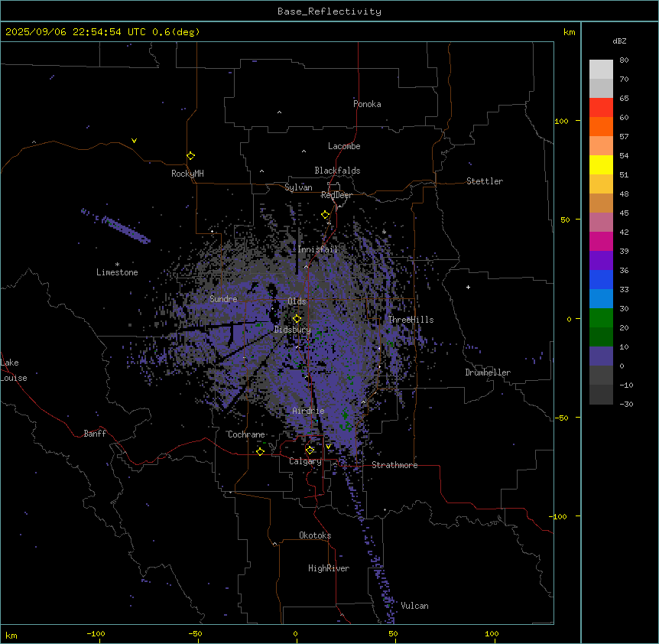This screenshot has width=659, height=644.
Task: Click the Okotoks label
Action: click(315, 535)
